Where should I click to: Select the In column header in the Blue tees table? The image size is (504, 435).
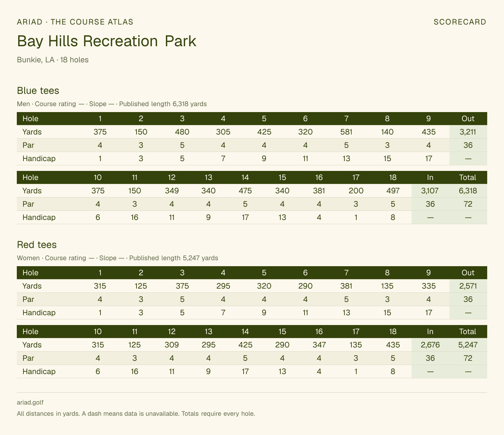coord(430,178)
